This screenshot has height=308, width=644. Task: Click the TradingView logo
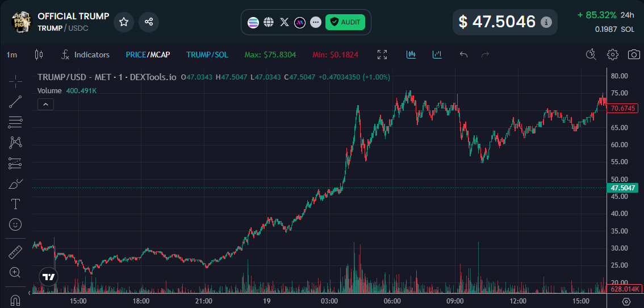pos(49,276)
